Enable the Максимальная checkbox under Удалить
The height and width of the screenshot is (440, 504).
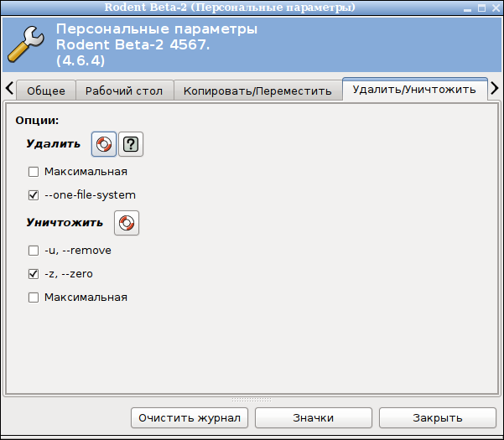[34, 172]
